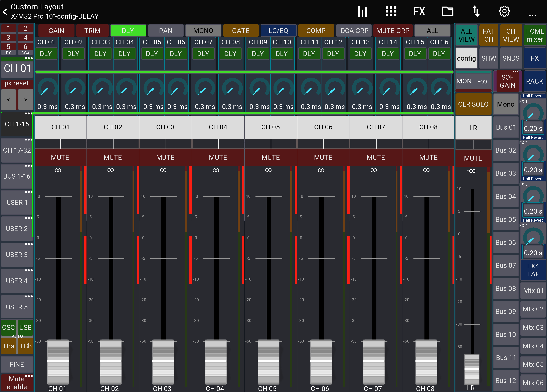547x392 pixels.
Task: Open the overflow menu with three dots
Action: (x=533, y=15)
